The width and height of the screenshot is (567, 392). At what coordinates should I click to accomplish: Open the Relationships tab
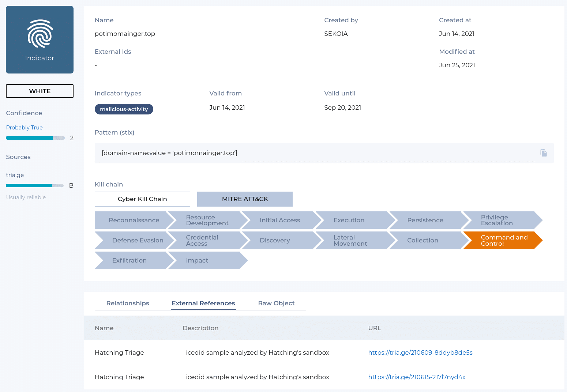[x=128, y=303]
